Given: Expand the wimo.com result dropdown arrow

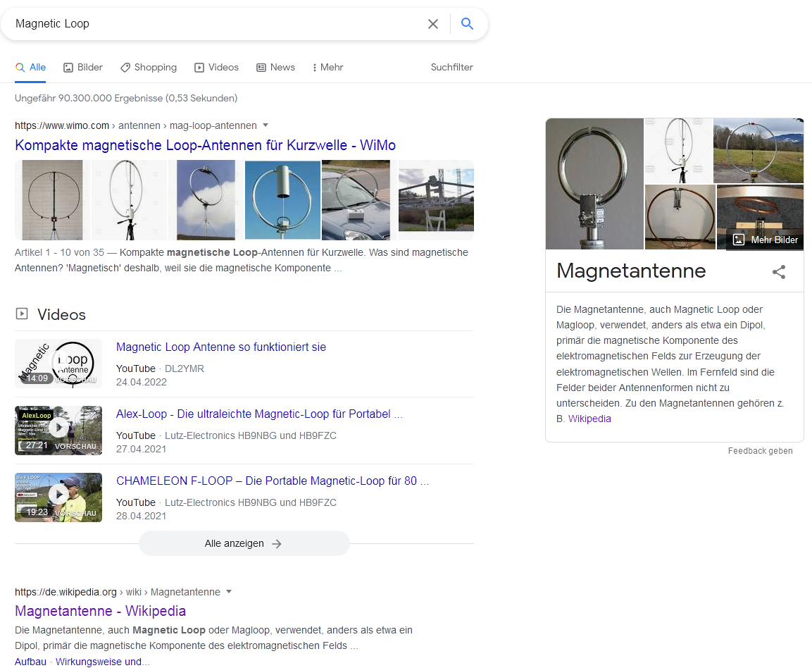Looking at the screenshot, I should (266, 125).
